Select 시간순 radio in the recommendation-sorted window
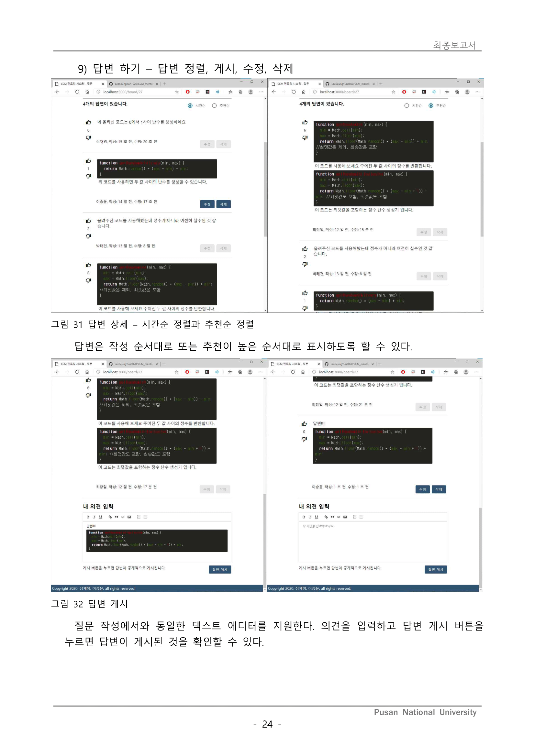 pyautogui.click(x=407, y=106)
